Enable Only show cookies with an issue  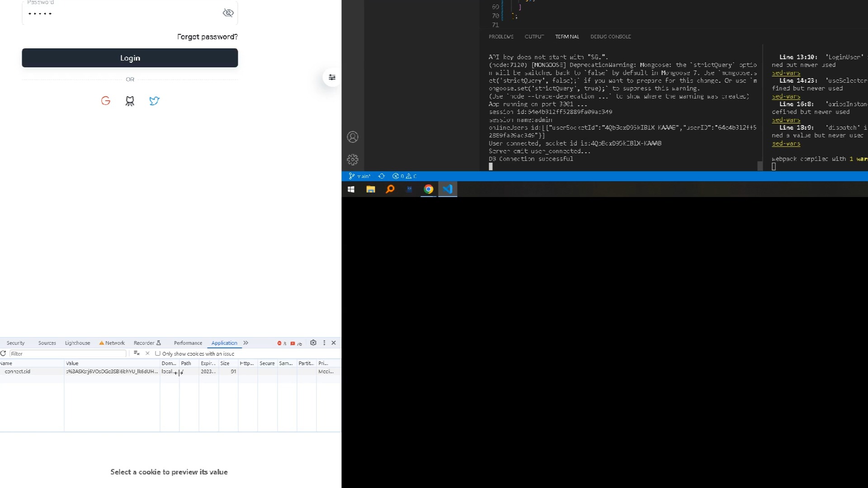coord(157,353)
